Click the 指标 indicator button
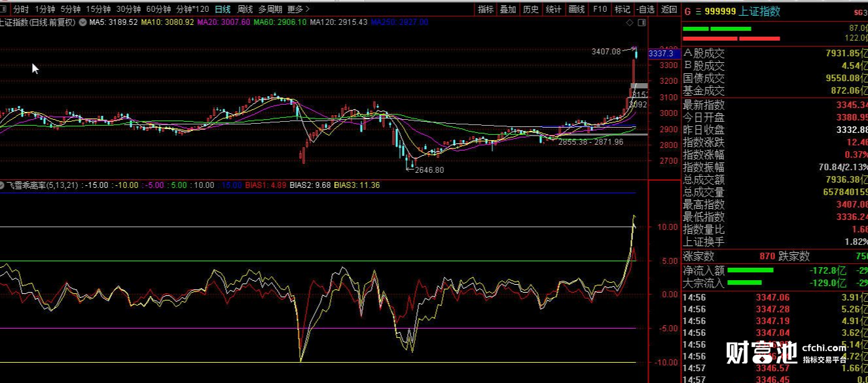Image resolution: width=868 pixels, height=383 pixels. coord(486,9)
